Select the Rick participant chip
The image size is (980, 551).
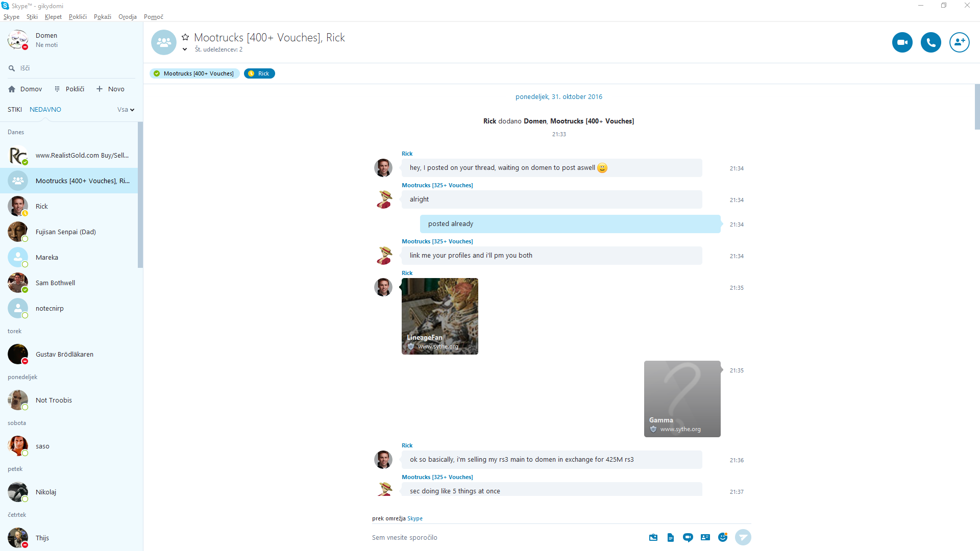[259, 73]
